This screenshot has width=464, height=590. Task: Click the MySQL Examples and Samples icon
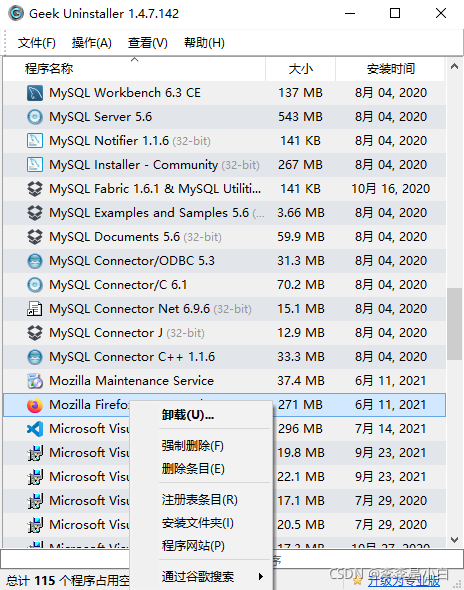35,213
